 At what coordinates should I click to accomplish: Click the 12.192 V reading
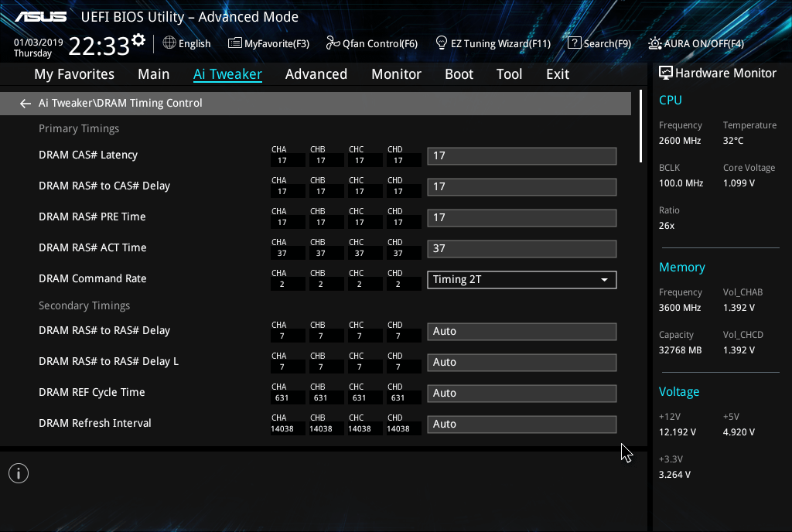pyautogui.click(x=678, y=432)
